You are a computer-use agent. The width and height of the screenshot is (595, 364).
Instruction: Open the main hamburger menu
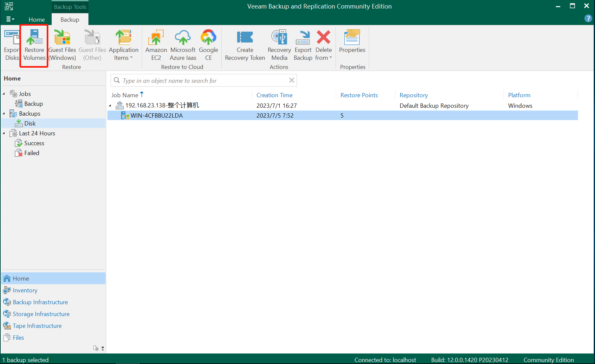10,19
